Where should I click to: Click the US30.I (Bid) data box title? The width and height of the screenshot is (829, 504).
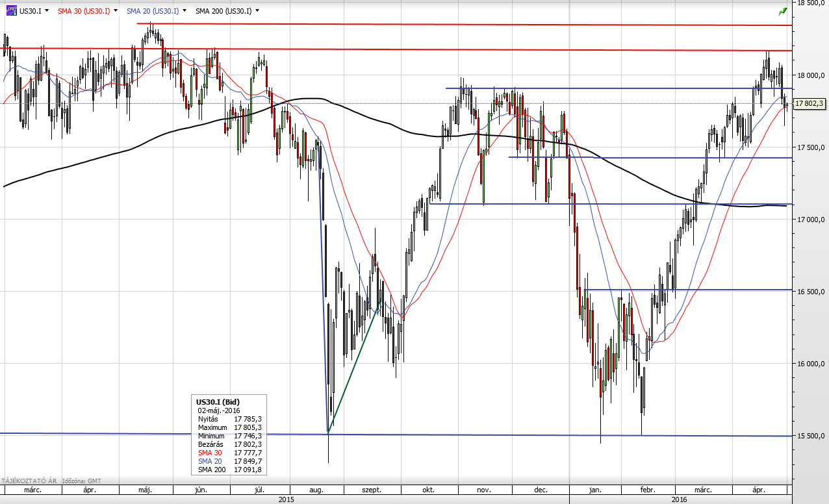tap(219, 403)
